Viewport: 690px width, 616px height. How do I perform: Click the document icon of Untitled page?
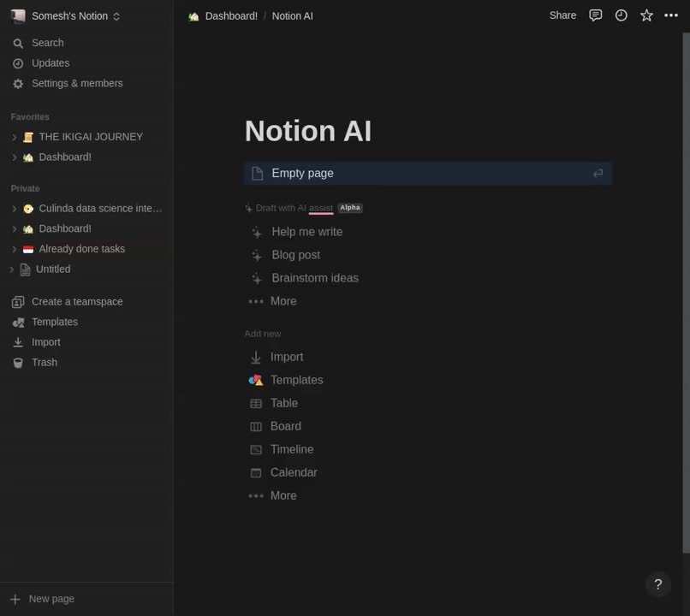coord(25,269)
